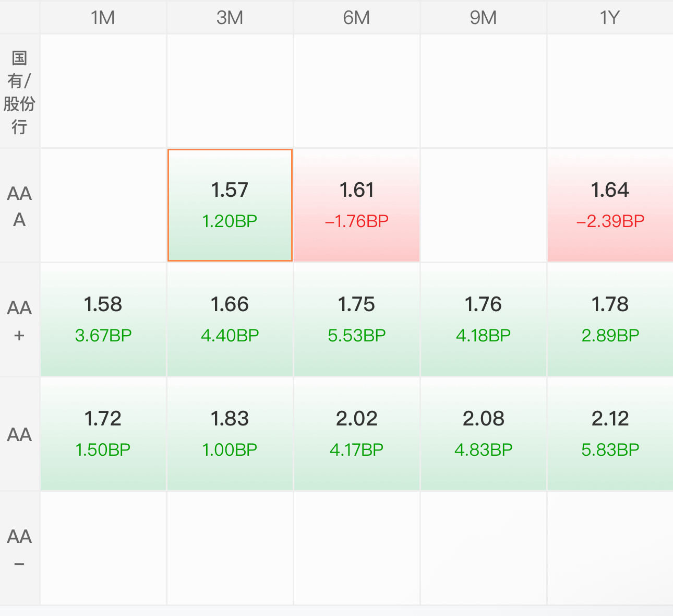Click the AA 1Y cell with 2.12
The width and height of the screenshot is (673, 616).
[610, 434]
